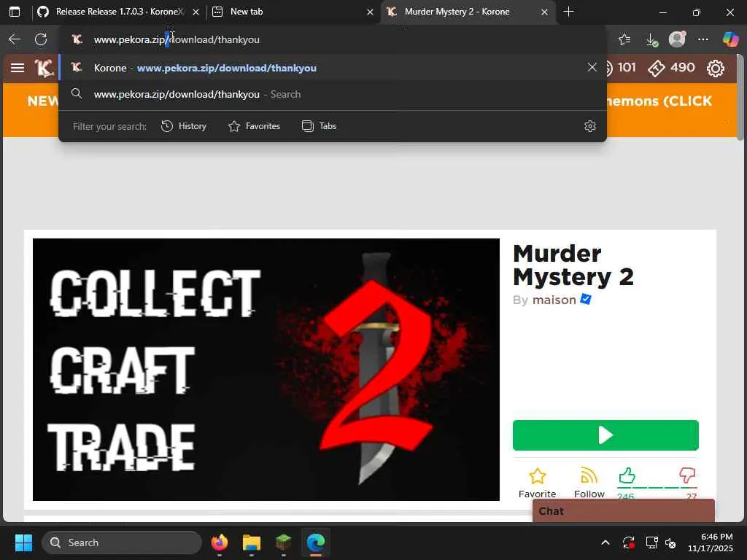The image size is (747, 560).
Task: Close the Murder Mystery 2 tab
Action: click(544, 12)
